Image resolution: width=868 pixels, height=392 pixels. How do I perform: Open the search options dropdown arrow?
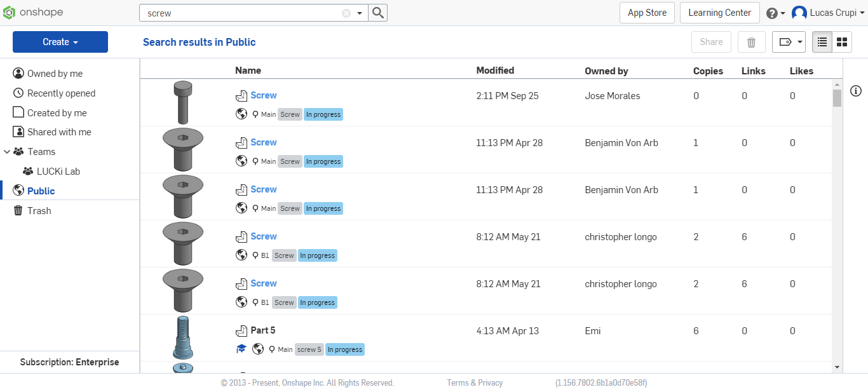(x=360, y=13)
